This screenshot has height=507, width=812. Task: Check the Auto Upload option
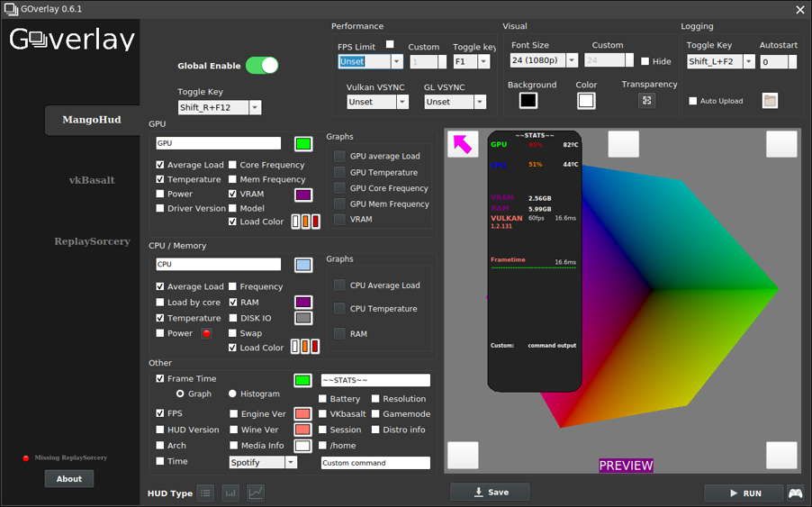coord(693,101)
